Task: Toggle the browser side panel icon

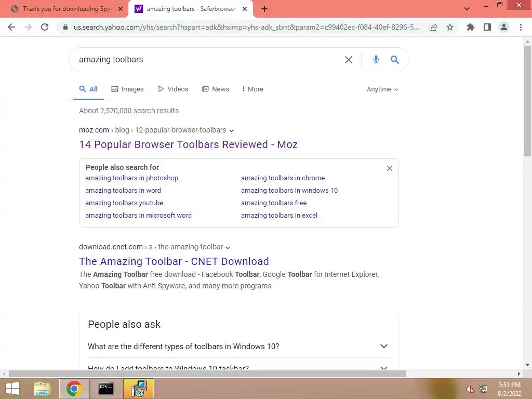Action: pos(487,27)
